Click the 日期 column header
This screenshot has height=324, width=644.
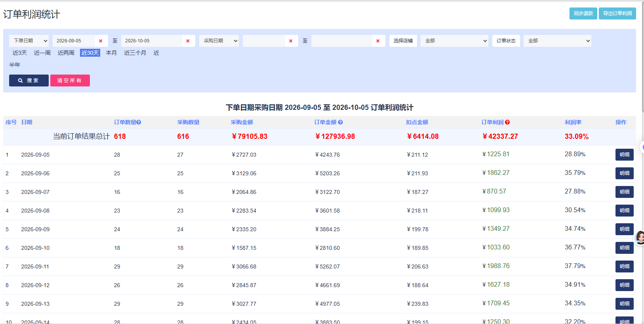tap(27, 123)
